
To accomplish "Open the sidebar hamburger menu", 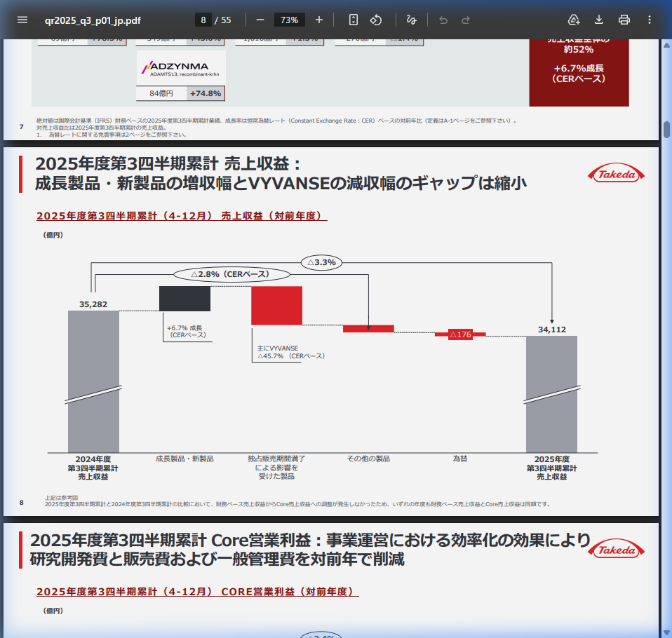I will click(x=22, y=20).
